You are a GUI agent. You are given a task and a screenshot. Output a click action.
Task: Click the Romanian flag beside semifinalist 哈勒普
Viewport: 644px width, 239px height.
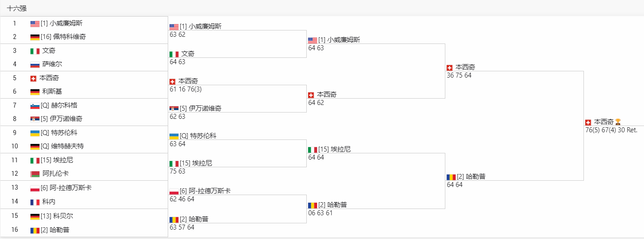coord(451,177)
